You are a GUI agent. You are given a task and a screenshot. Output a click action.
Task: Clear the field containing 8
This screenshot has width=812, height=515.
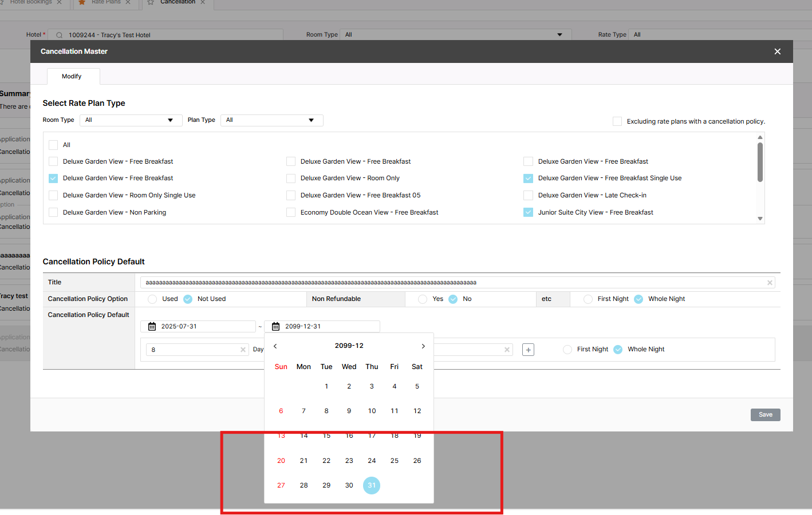243,350
